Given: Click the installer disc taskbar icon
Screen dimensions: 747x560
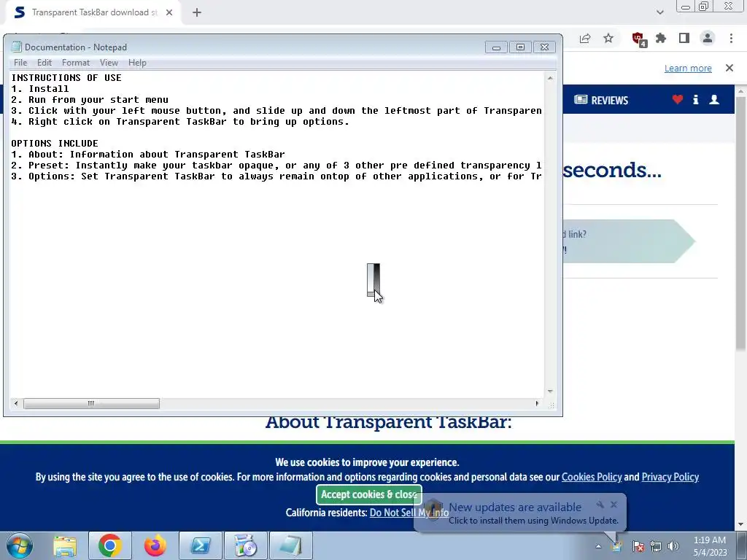Looking at the screenshot, I should pos(246,545).
